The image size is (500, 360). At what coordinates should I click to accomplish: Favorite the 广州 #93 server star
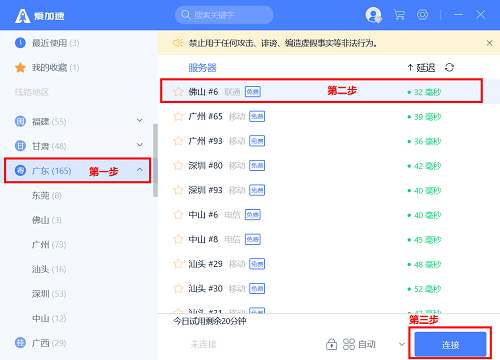tap(178, 141)
